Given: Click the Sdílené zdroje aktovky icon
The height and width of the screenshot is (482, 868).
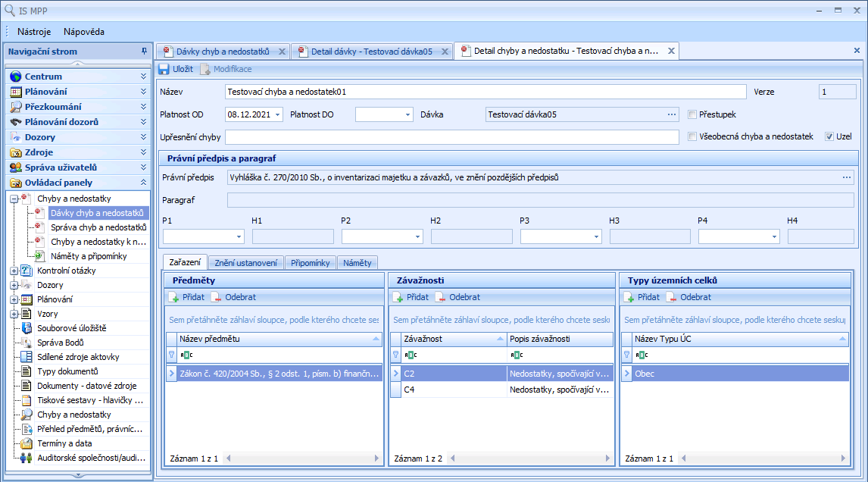Looking at the screenshot, I should click(x=27, y=357).
